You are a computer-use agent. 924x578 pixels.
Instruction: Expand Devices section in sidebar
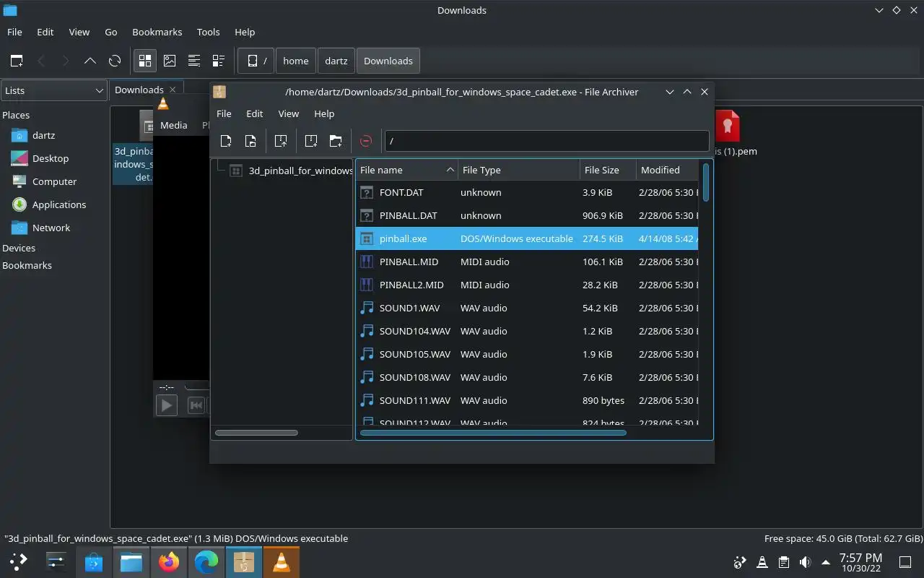pyautogui.click(x=19, y=248)
